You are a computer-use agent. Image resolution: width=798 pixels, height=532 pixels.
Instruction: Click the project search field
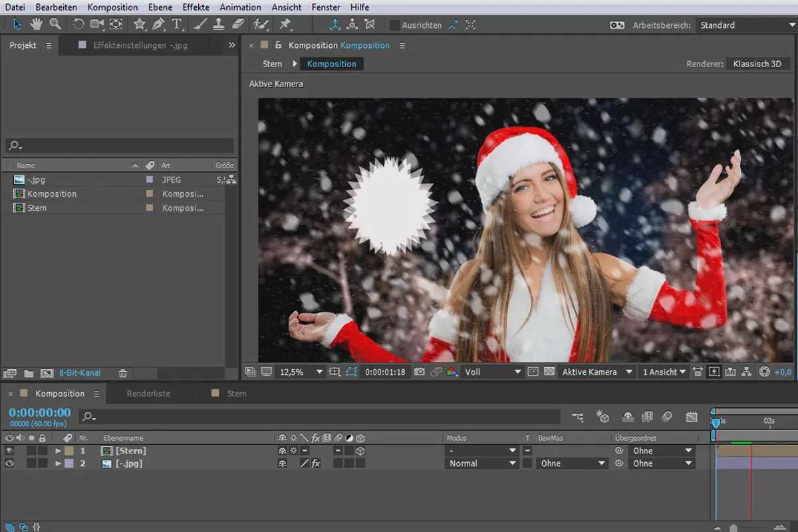click(120, 146)
